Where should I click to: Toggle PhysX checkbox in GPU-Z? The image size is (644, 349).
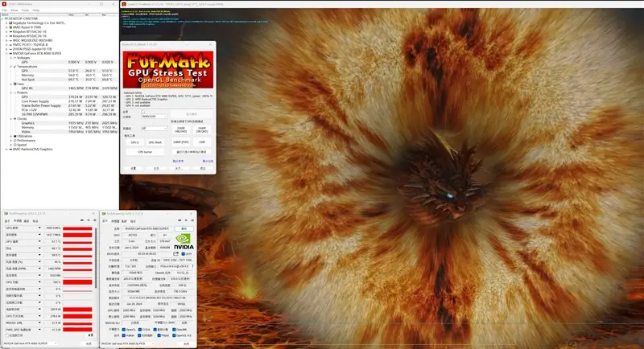click(159, 335)
